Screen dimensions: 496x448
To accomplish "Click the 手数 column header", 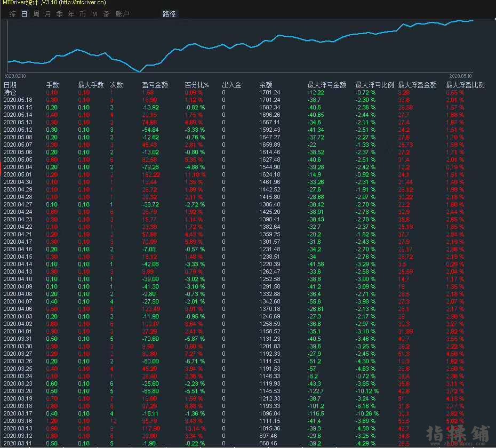I will (x=52, y=85).
